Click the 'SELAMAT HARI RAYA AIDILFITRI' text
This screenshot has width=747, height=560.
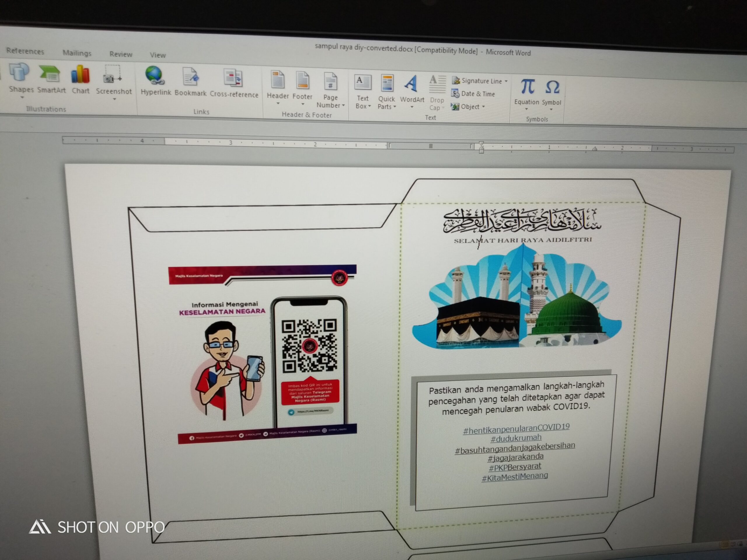click(x=523, y=240)
